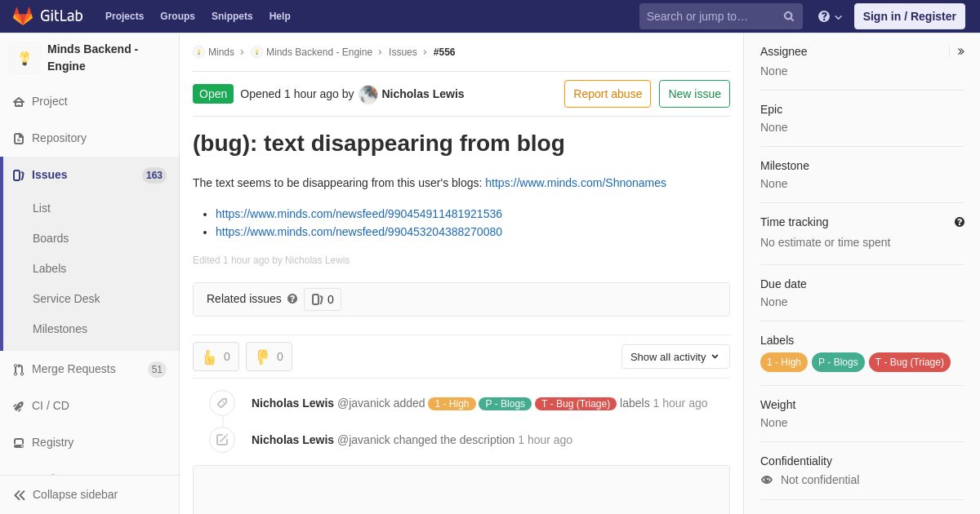The height and width of the screenshot is (514, 980).
Task: Click the Open status badge
Action: pyautogui.click(x=213, y=94)
